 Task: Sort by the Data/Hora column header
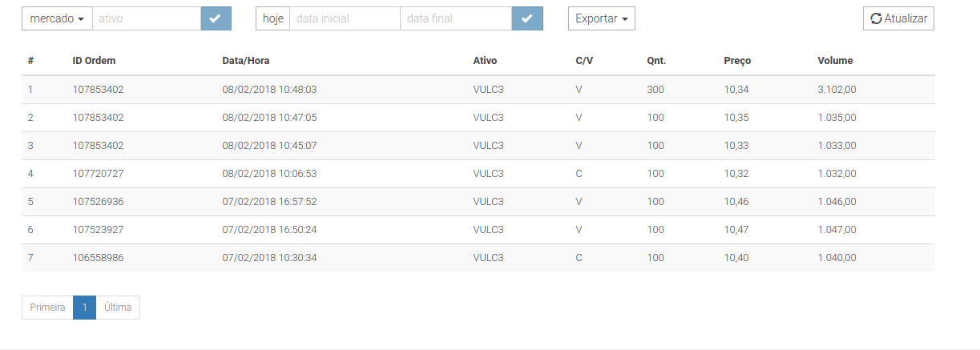(247, 61)
